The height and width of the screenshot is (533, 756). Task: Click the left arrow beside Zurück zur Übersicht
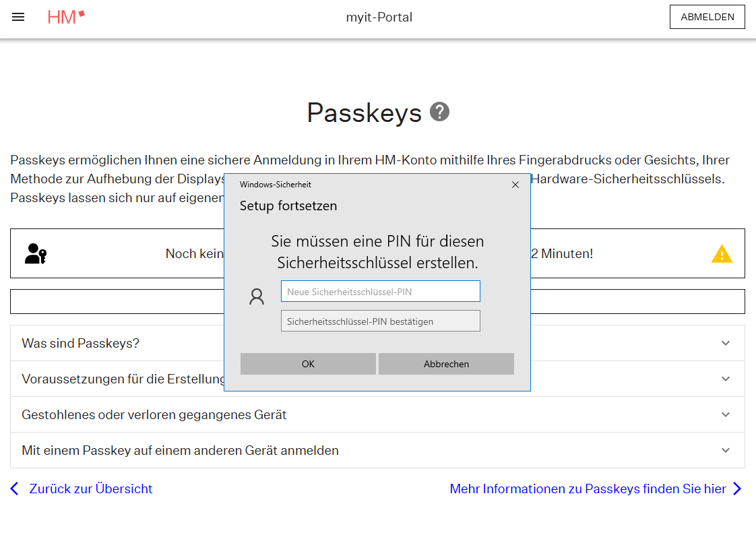coord(15,489)
